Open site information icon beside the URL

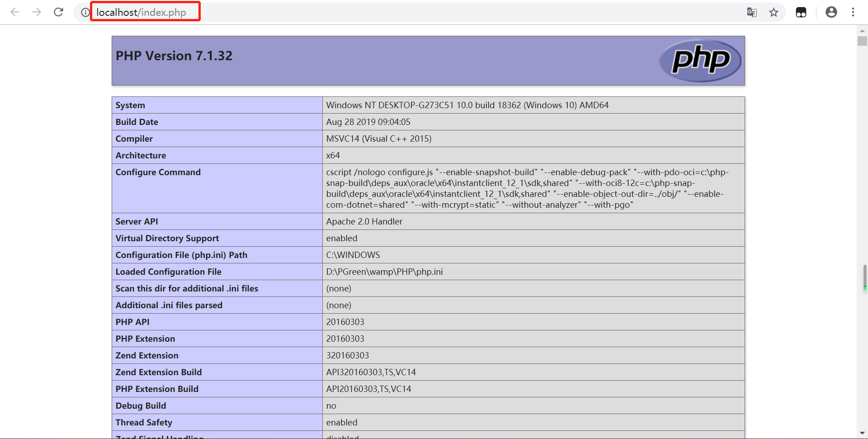[x=85, y=12]
